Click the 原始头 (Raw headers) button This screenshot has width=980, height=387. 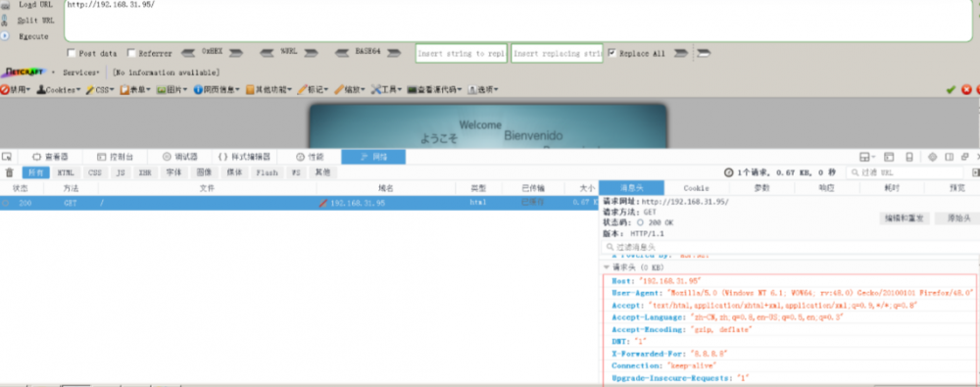click(x=958, y=218)
